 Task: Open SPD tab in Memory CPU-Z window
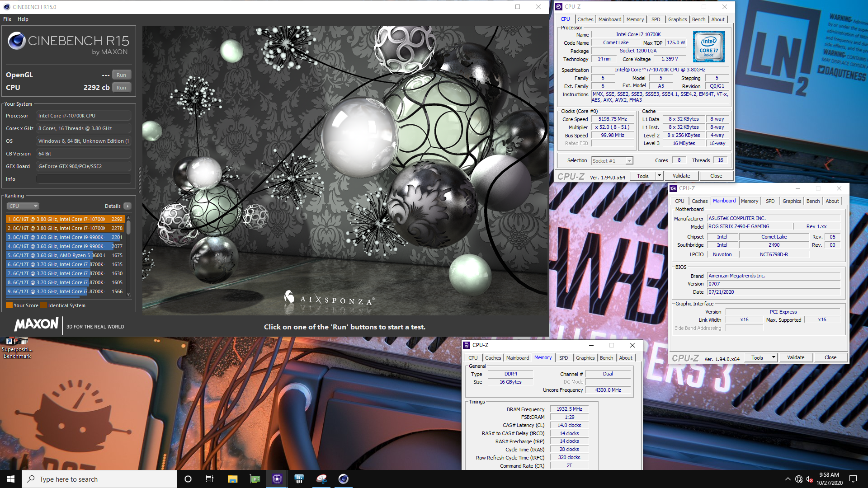pos(563,358)
